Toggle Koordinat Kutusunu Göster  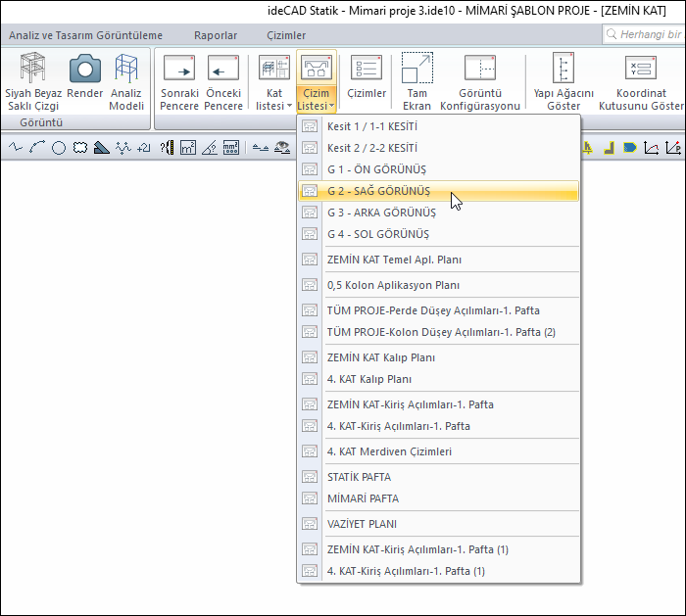641,71
